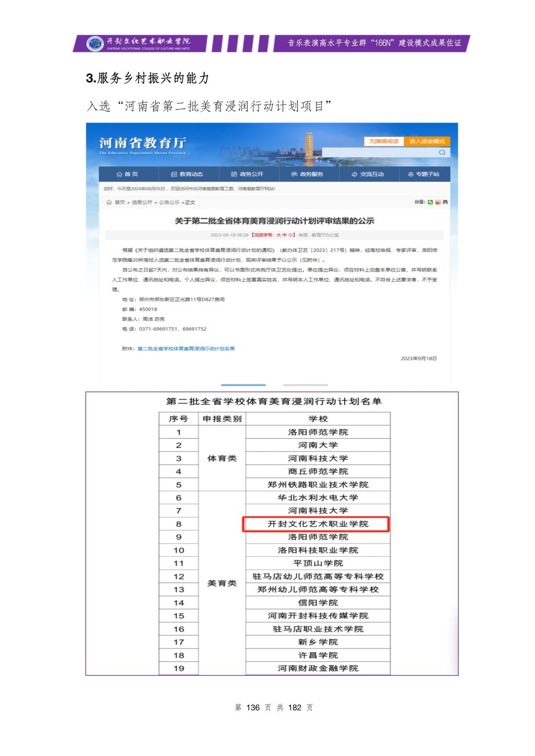Click the 郑州铁路职业技术学院 table cell
Screen dimensions: 535x756
click(x=318, y=485)
